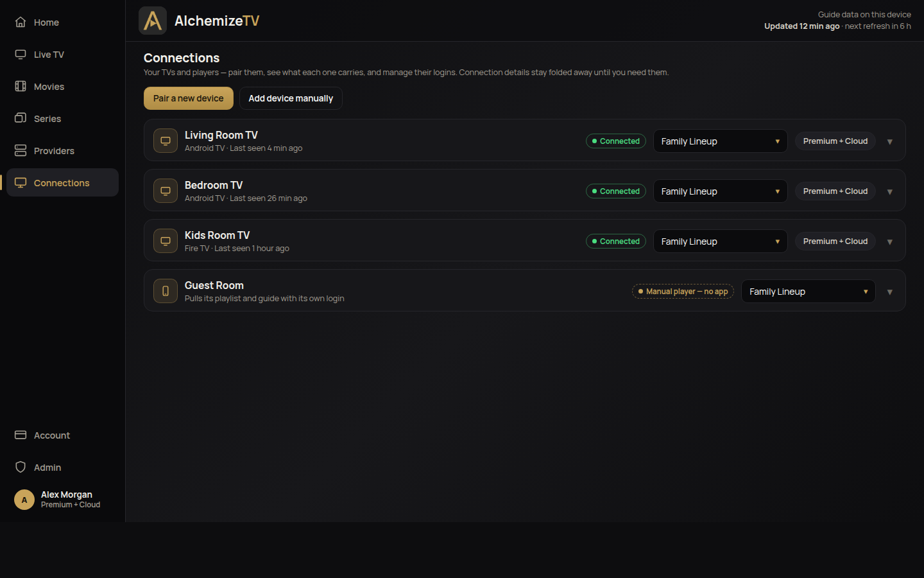Viewport: 924px width, 578px height.
Task: Open lineup dropdown for Bedroom TV
Action: click(x=720, y=191)
